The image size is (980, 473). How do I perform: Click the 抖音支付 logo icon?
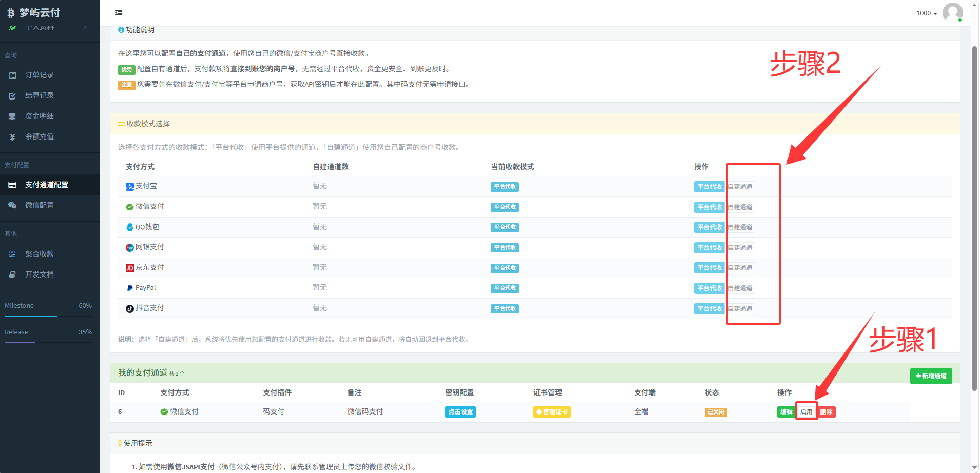click(130, 309)
